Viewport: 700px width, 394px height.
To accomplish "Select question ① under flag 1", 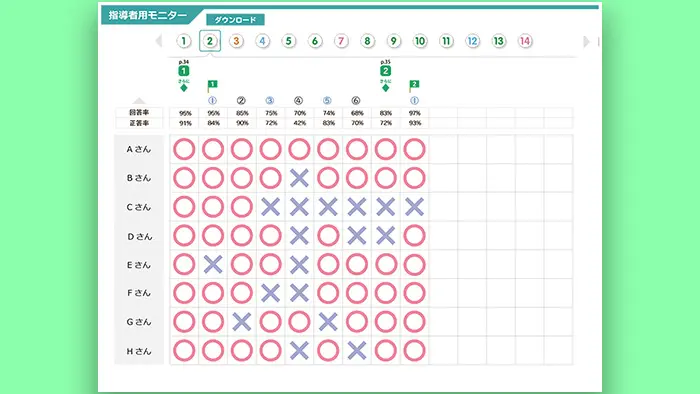I will [212, 100].
